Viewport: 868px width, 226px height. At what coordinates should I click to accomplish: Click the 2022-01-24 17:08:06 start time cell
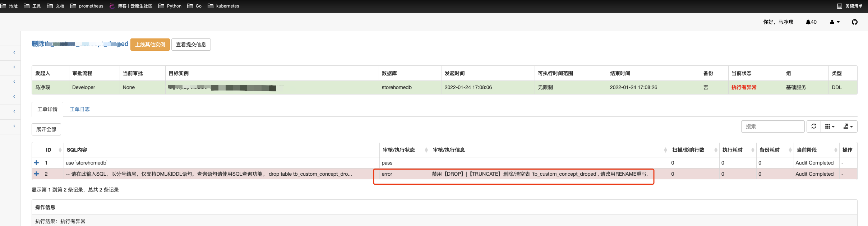pos(488,87)
